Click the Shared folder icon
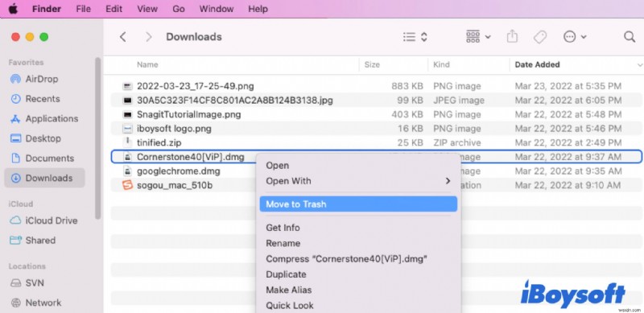This screenshot has height=313, width=644. [15, 241]
